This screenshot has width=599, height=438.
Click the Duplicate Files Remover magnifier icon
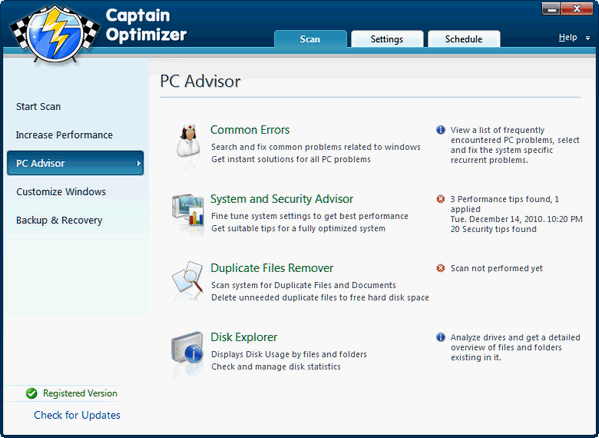click(x=188, y=279)
